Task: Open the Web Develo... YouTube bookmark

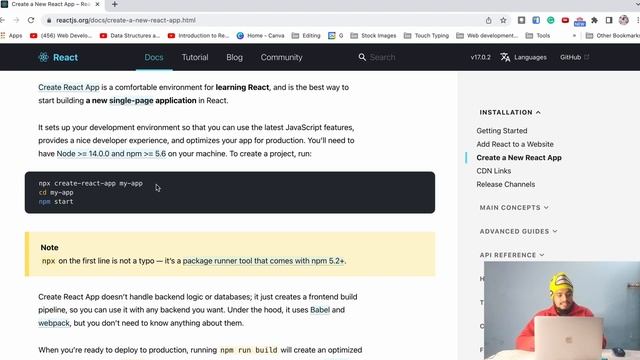Action: click(x=61, y=36)
